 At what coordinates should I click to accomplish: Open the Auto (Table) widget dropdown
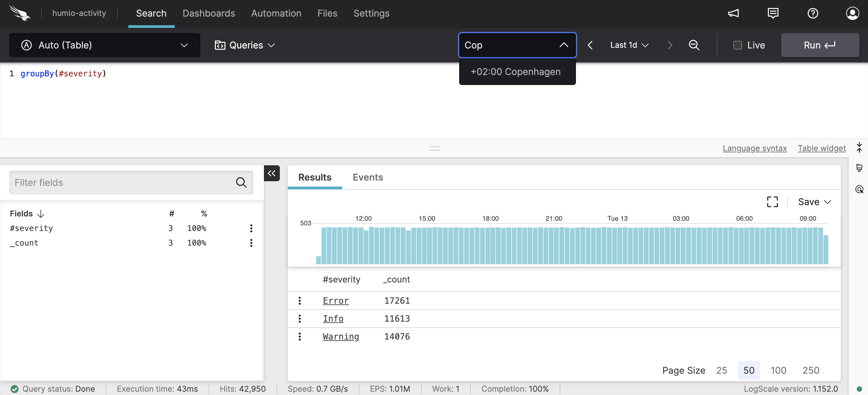tap(104, 45)
